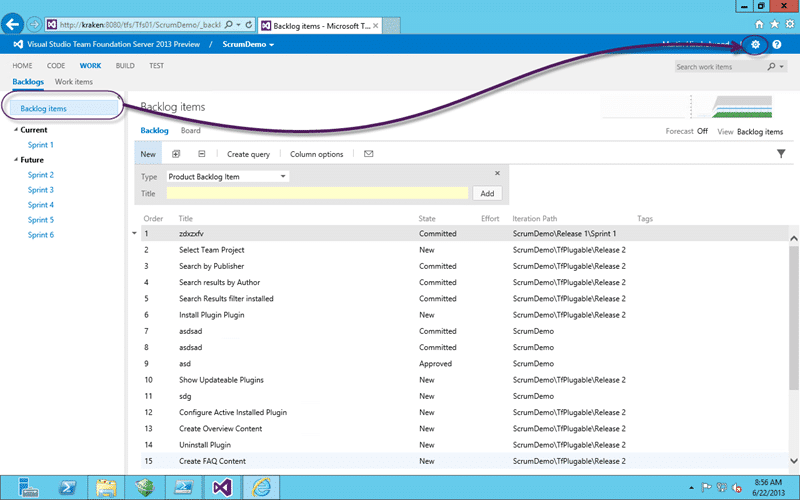800x500 pixels.
Task: Open Sprint 6 in the sidebar
Action: coord(40,235)
